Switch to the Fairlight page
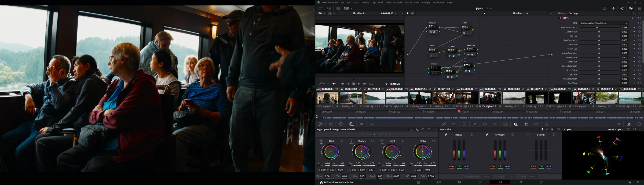The width and height of the screenshot is (644, 185). point(521,182)
